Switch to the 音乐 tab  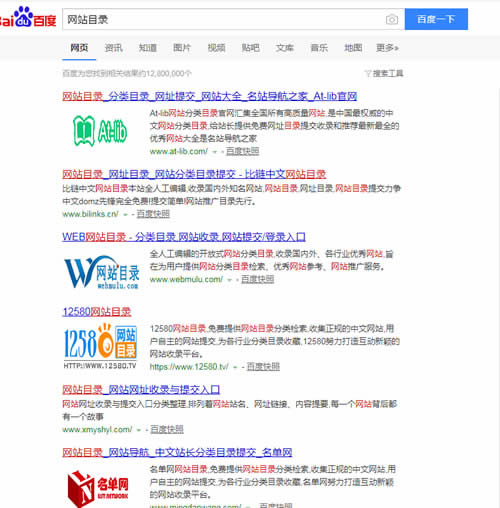point(319,48)
